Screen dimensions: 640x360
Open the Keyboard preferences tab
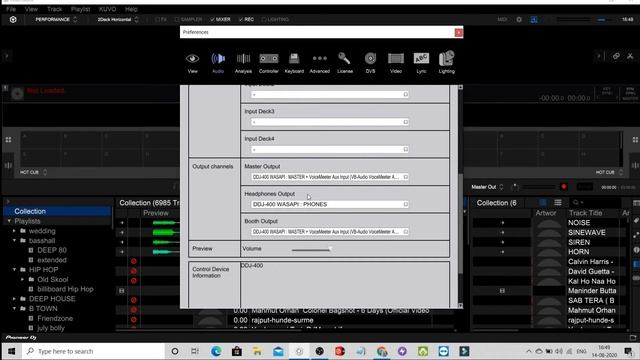(x=294, y=62)
